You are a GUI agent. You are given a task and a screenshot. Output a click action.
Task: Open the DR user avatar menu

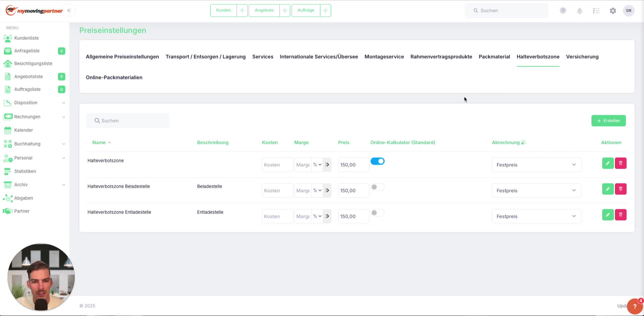[x=629, y=11]
